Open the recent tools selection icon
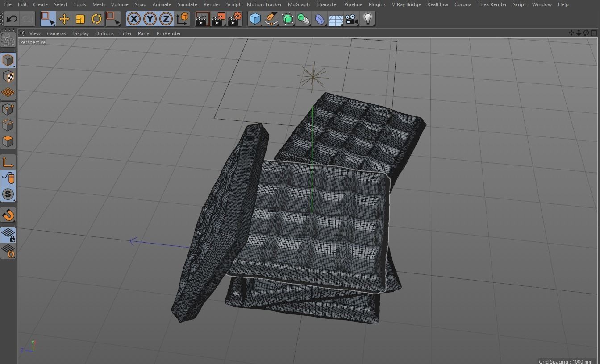This screenshot has width=600, height=364. tap(113, 19)
